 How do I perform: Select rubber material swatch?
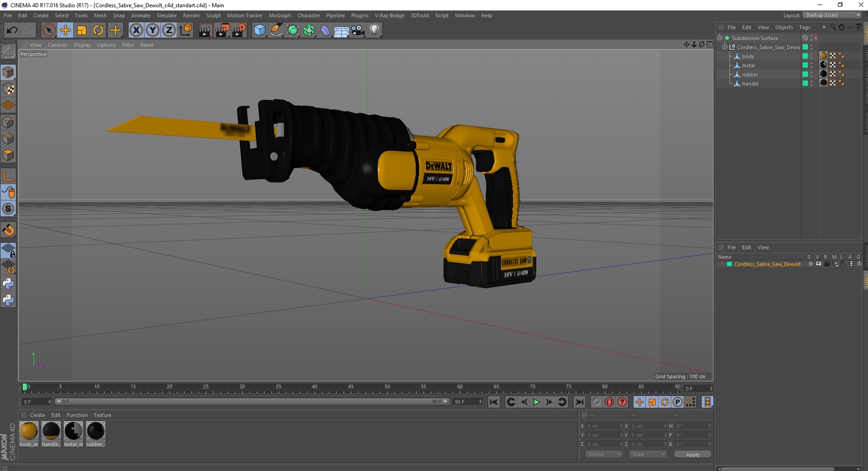click(95, 434)
